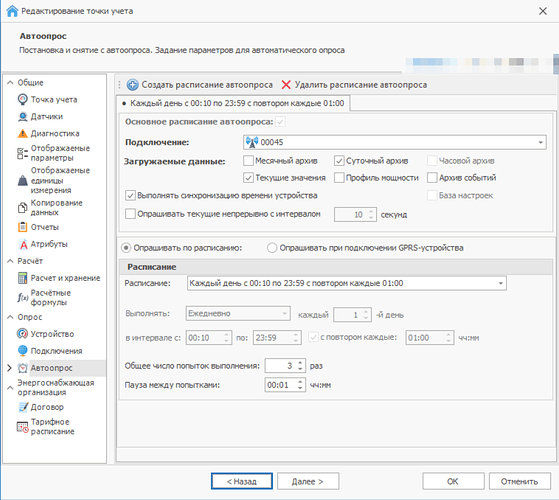The height and width of the screenshot is (500, 559).
Task: Select the Атрибуты letter A icon
Action: (23, 244)
